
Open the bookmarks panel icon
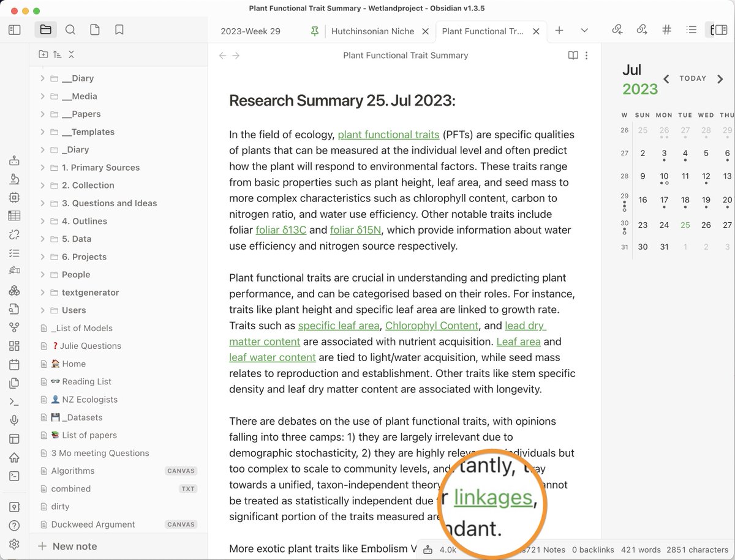pyautogui.click(x=119, y=29)
